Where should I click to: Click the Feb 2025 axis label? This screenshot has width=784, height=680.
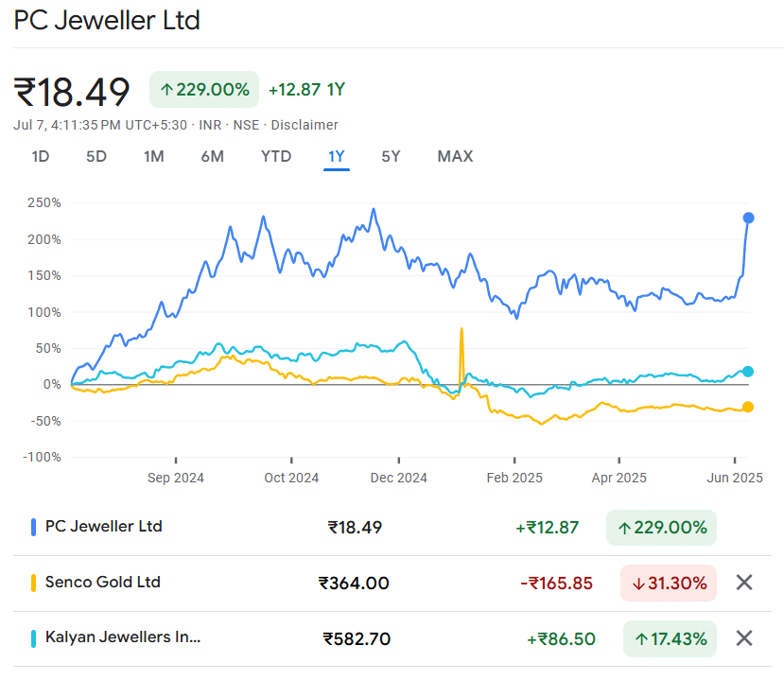pos(514,478)
